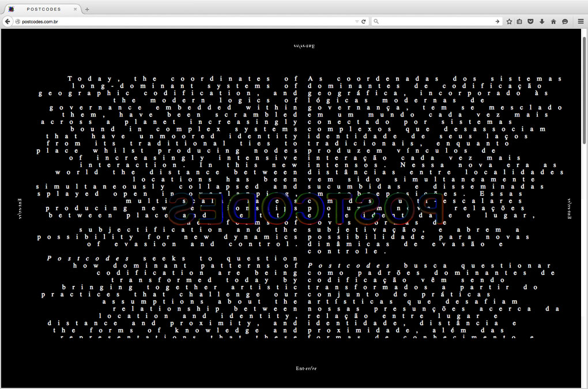Open your reading list icon
Screen dimensions: 588x389
519,21
